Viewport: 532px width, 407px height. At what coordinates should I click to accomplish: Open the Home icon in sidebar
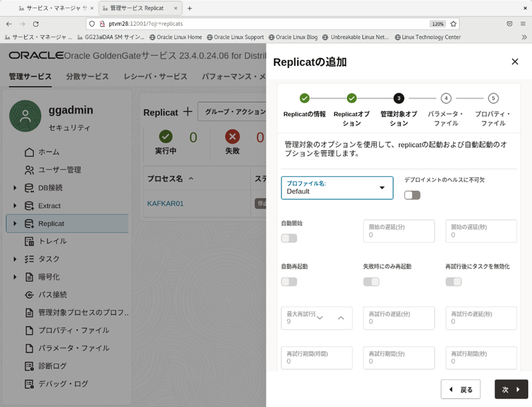tap(29, 152)
